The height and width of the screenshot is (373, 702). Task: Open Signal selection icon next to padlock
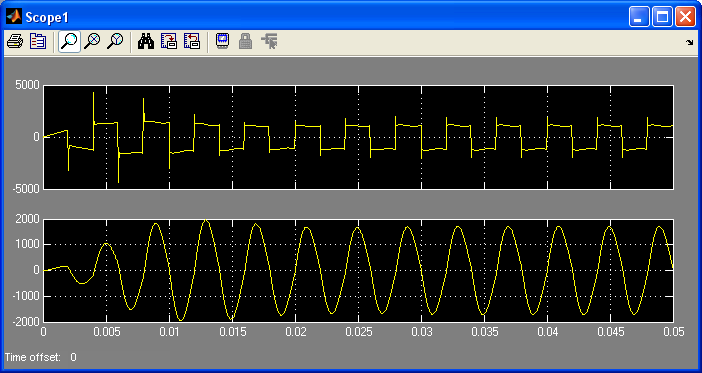pos(269,42)
